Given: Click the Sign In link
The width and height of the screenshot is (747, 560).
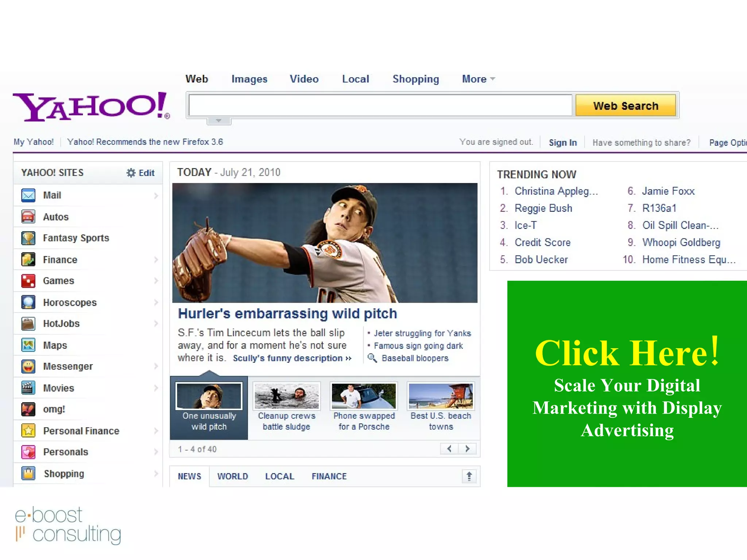Looking at the screenshot, I should click(563, 143).
